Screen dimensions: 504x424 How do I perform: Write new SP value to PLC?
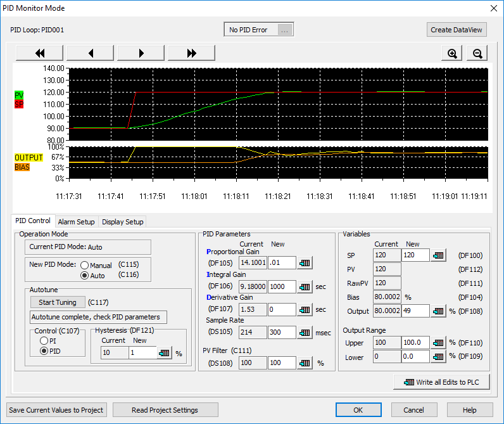click(x=438, y=255)
